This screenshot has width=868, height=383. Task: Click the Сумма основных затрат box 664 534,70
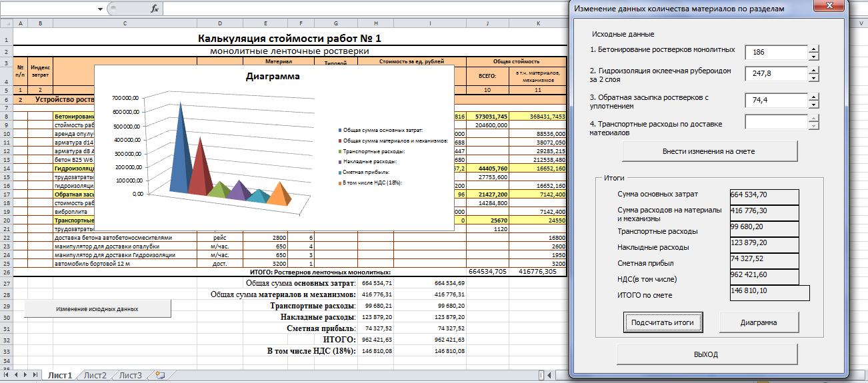pos(765,196)
